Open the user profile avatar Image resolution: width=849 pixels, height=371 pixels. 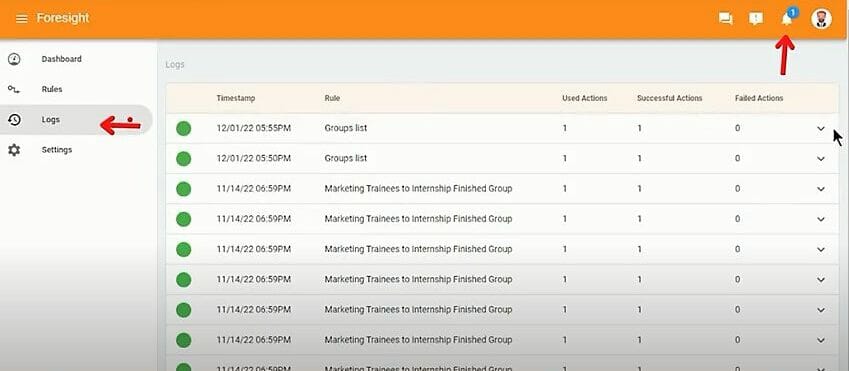(x=821, y=18)
